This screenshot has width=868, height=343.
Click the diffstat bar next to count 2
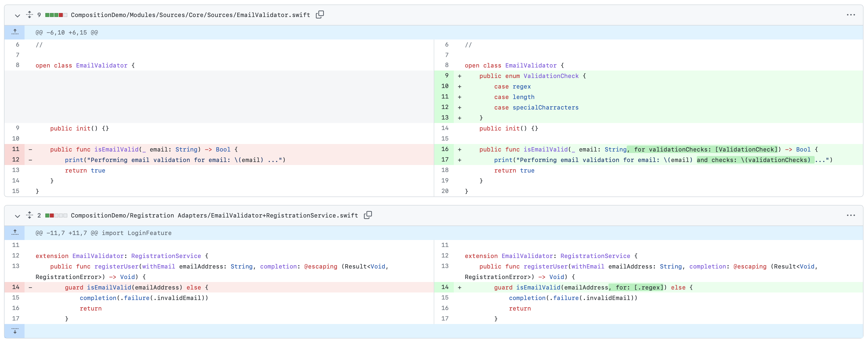tap(56, 215)
